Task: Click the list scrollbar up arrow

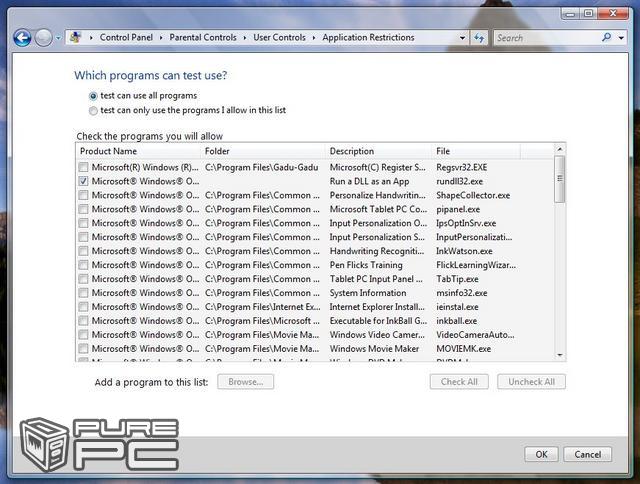Action: tap(560, 149)
